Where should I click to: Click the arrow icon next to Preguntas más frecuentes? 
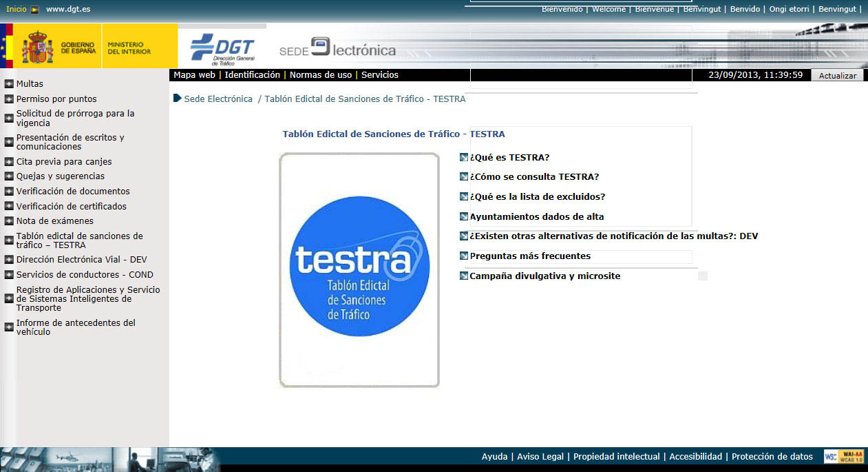click(464, 256)
